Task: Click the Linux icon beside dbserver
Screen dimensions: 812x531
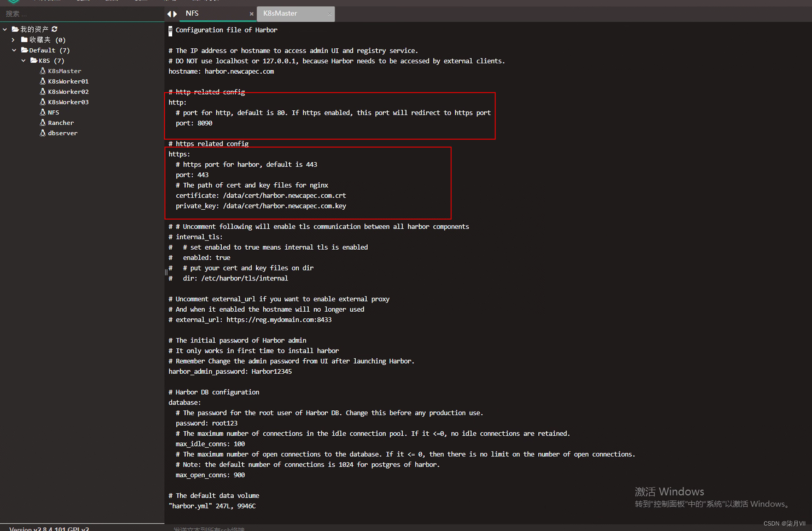Action: (x=42, y=133)
